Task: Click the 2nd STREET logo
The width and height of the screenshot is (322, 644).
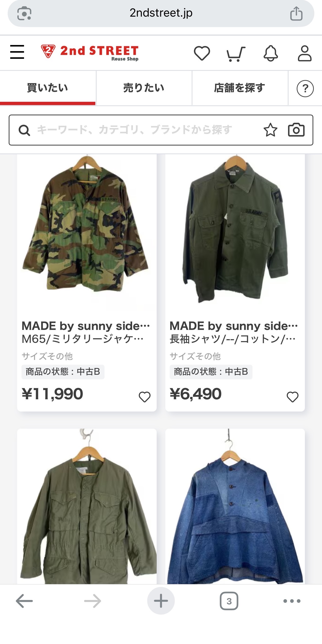Action: pyautogui.click(x=90, y=52)
